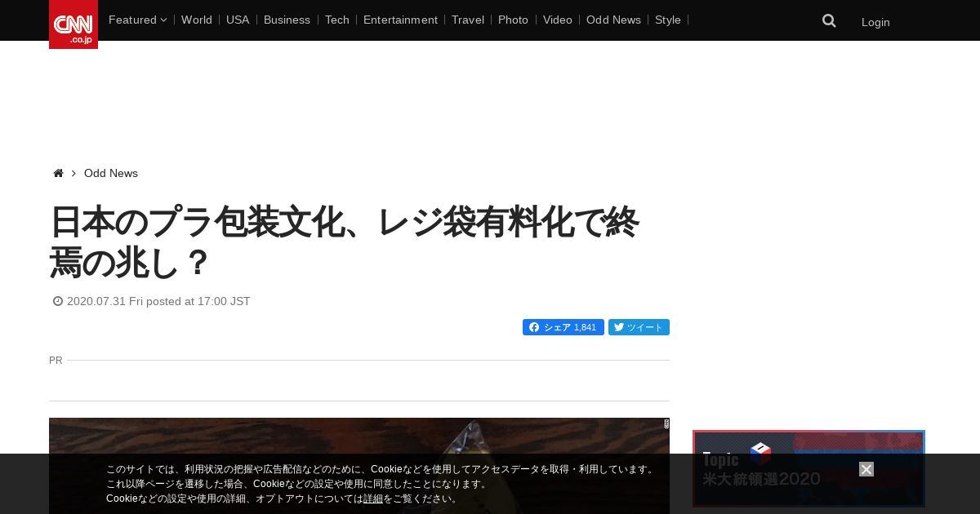Expand the Featured dropdown menu

pos(137,20)
